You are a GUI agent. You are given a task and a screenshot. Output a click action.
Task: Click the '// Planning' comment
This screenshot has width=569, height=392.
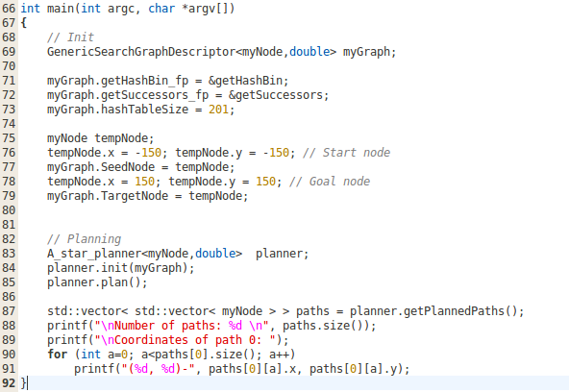[x=84, y=239]
